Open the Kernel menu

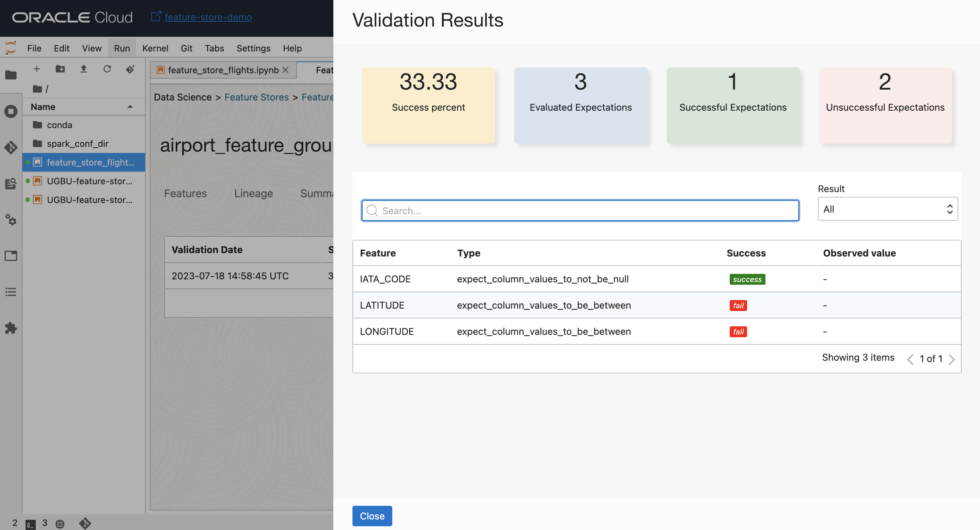155,48
